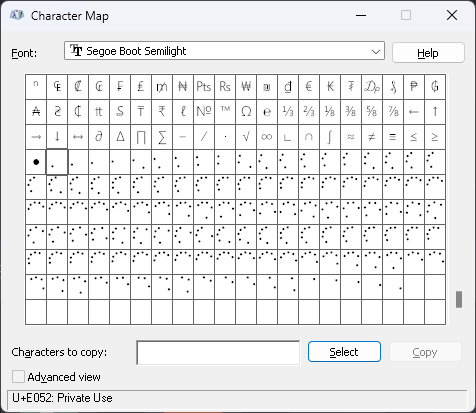The height and width of the screenshot is (413, 476).
Task: Pick the Pound lira £ character
Action: 141,87
